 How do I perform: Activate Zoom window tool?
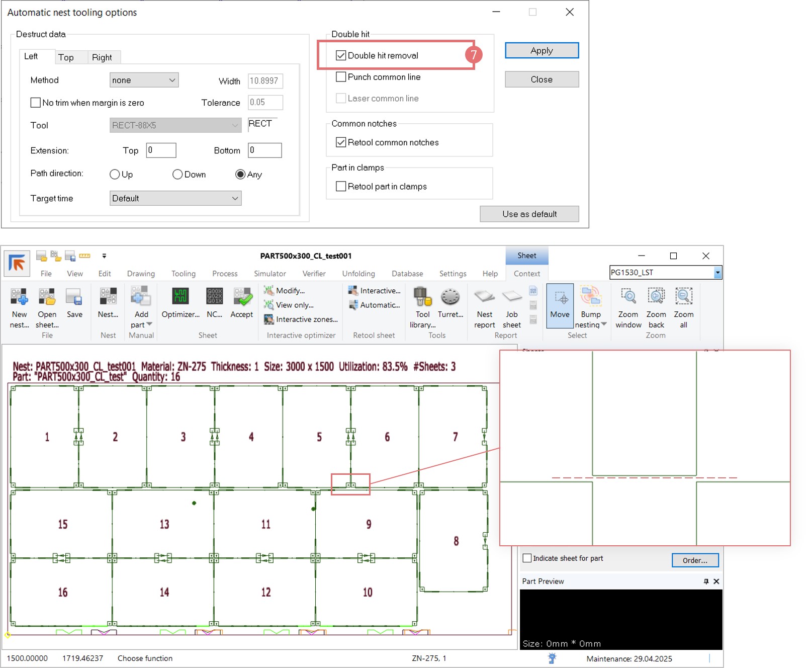(x=628, y=298)
